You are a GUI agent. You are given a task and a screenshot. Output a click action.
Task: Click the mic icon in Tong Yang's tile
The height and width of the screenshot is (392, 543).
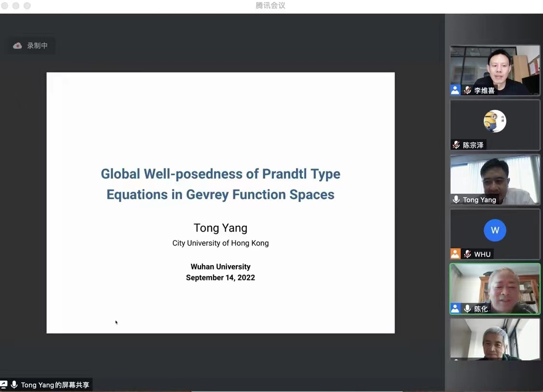coord(456,200)
